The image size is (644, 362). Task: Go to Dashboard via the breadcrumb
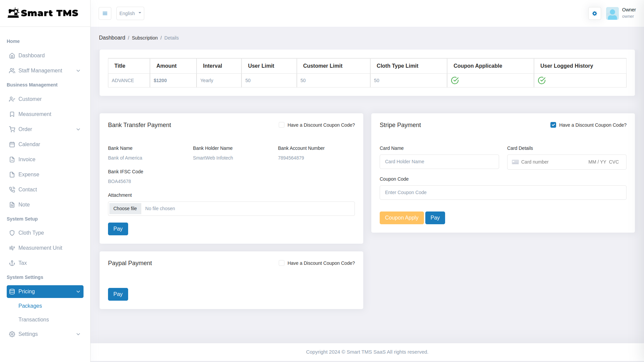click(x=112, y=38)
